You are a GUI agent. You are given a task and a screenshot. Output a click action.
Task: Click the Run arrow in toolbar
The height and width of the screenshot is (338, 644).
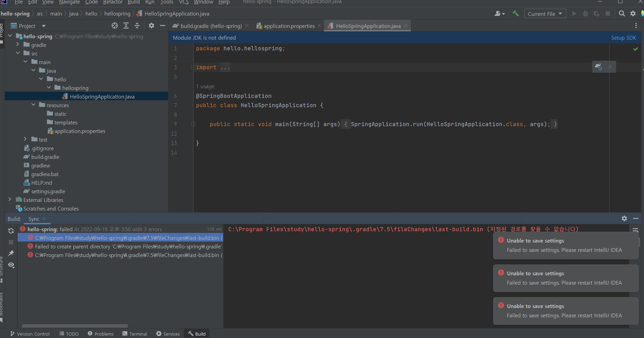(x=574, y=13)
